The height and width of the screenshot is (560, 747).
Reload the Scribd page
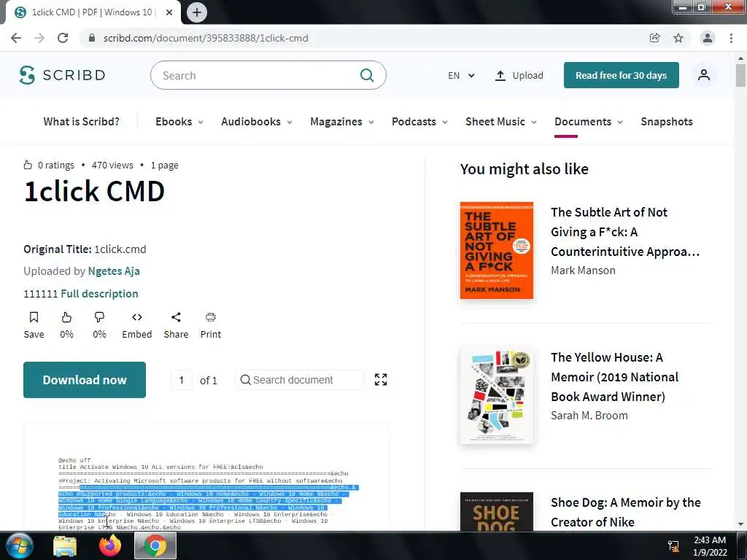coord(63,38)
